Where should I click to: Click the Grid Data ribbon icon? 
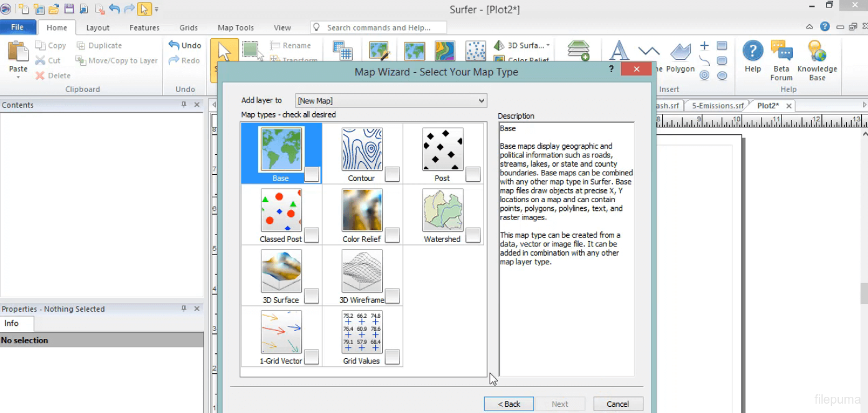coord(342,51)
